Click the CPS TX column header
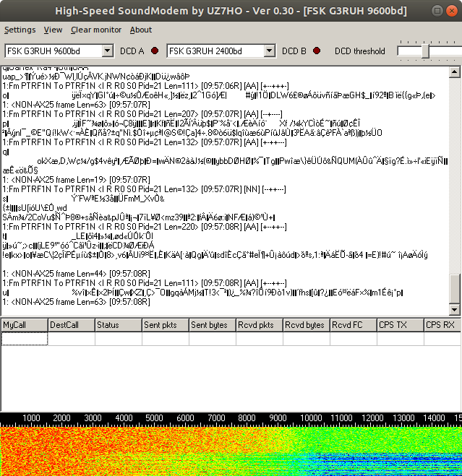The image size is (462, 476). click(x=399, y=325)
